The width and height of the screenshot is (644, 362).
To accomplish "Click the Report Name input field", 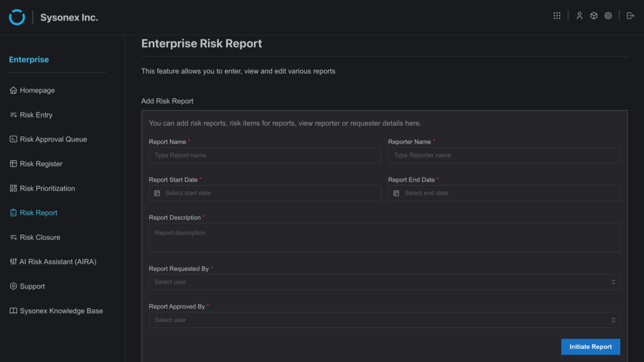I will click(265, 155).
